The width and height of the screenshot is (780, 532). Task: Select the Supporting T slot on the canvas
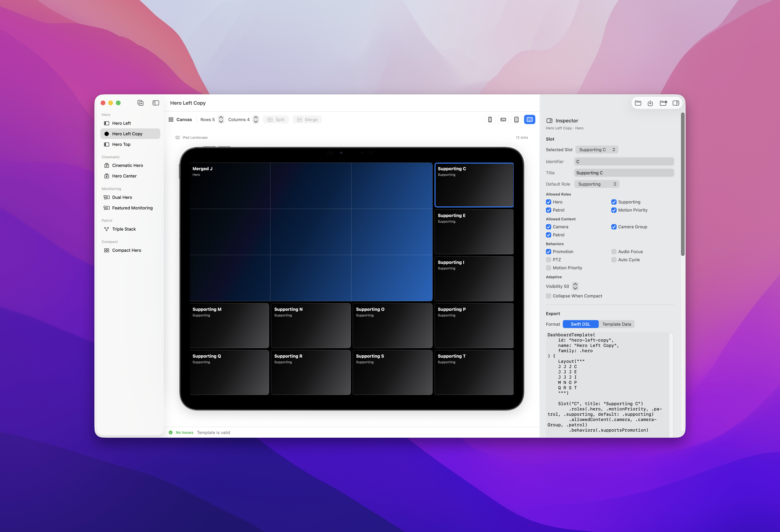pyautogui.click(x=474, y=372)
